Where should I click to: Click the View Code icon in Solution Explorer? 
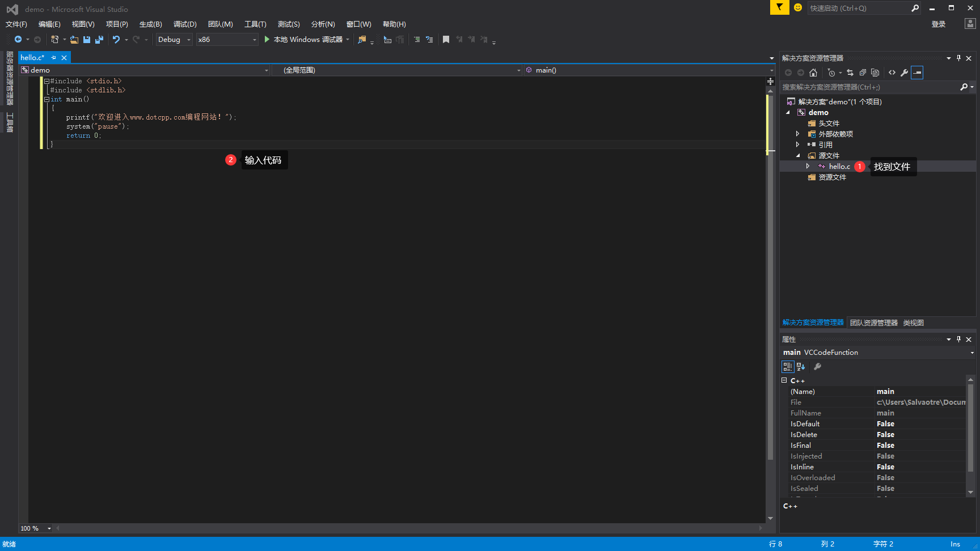pos(892,73)
